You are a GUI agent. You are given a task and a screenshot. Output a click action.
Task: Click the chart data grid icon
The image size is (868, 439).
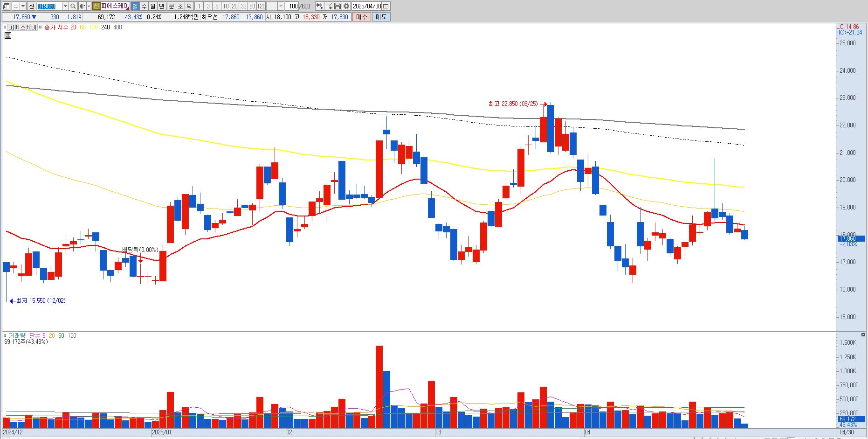(x=8, y=35)
